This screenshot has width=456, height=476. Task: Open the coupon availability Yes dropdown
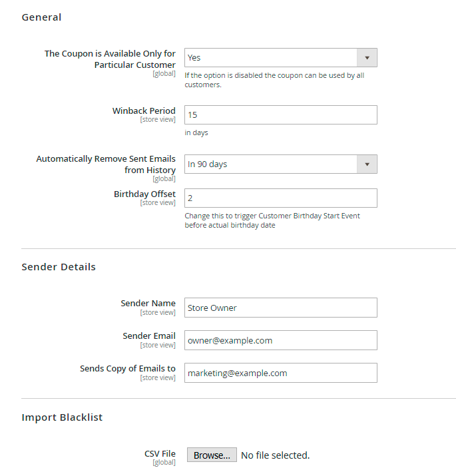272,58
